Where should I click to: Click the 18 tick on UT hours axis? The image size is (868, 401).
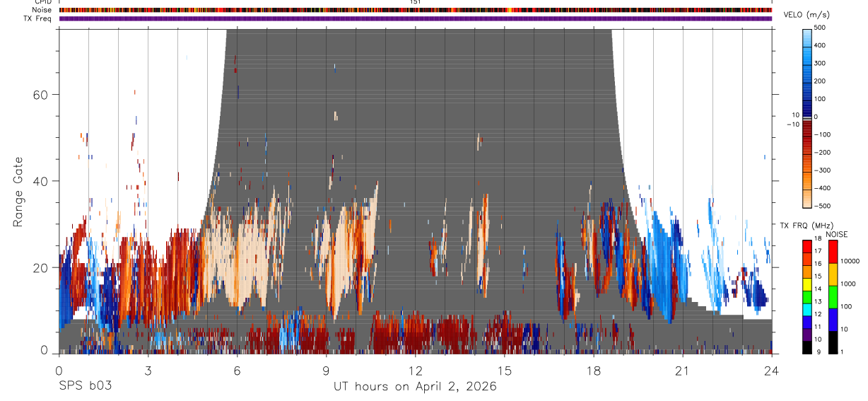click(593, 370)
